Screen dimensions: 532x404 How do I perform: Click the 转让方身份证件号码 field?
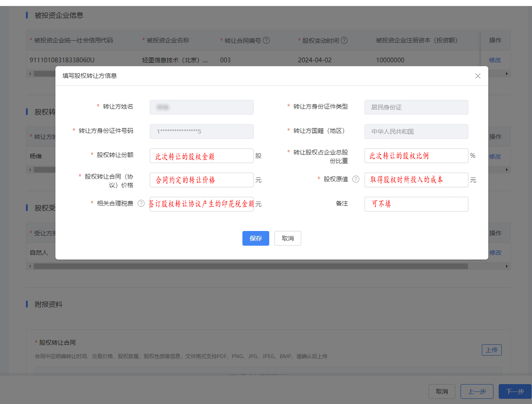click(x=202, y=131)
